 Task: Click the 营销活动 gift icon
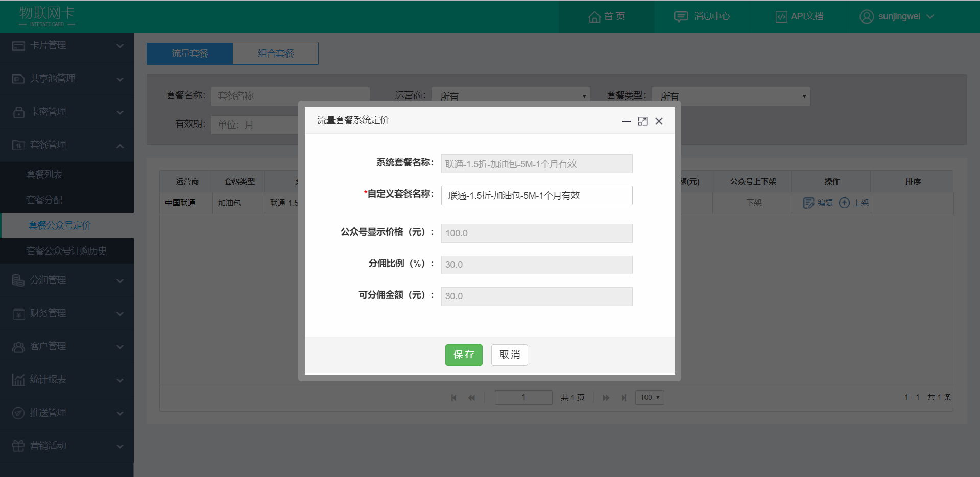(x=18, y=446)
